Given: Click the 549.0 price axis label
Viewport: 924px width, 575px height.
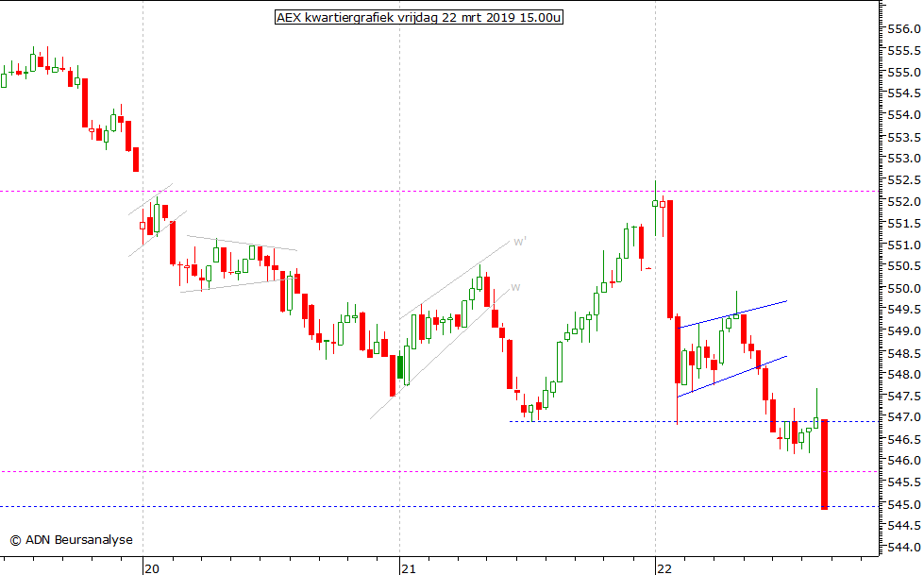Looking at the screenshot, I should [x=904, y=332].
